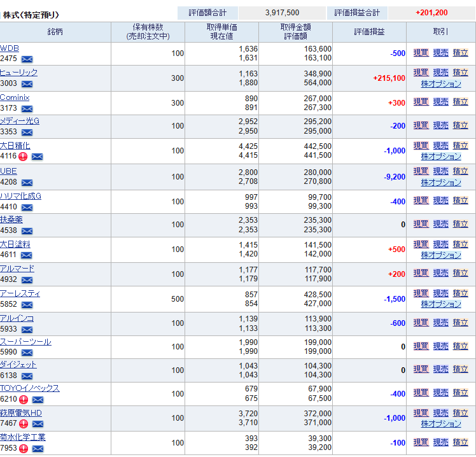Open the TOYOイノベックス stock link

click(x=29, y=388)
